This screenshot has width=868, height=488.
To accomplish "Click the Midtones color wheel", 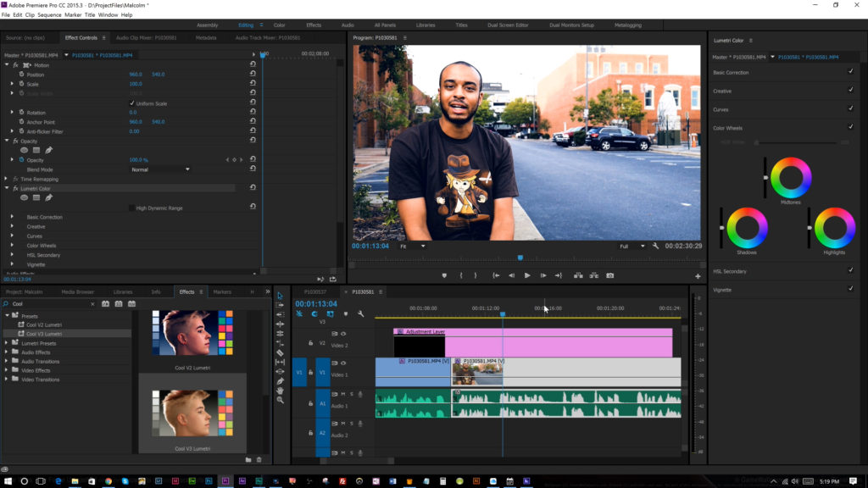I will [x=791, y=178].
